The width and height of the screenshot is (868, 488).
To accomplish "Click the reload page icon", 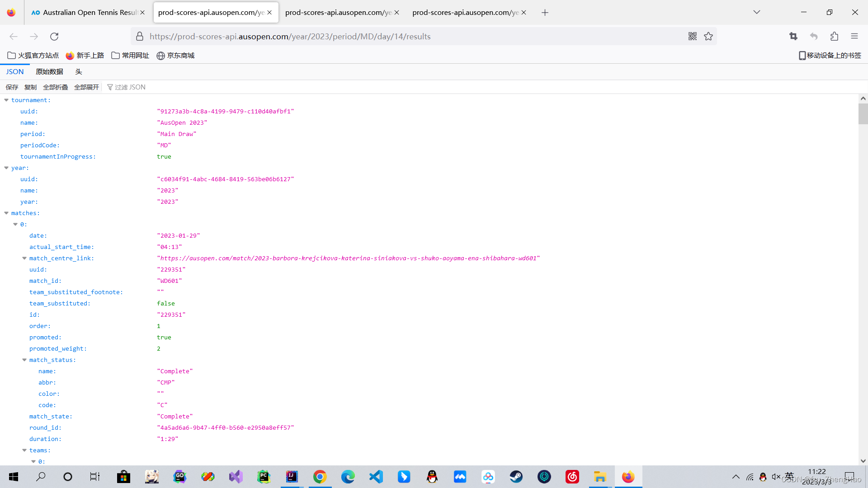I will (54, 37).
